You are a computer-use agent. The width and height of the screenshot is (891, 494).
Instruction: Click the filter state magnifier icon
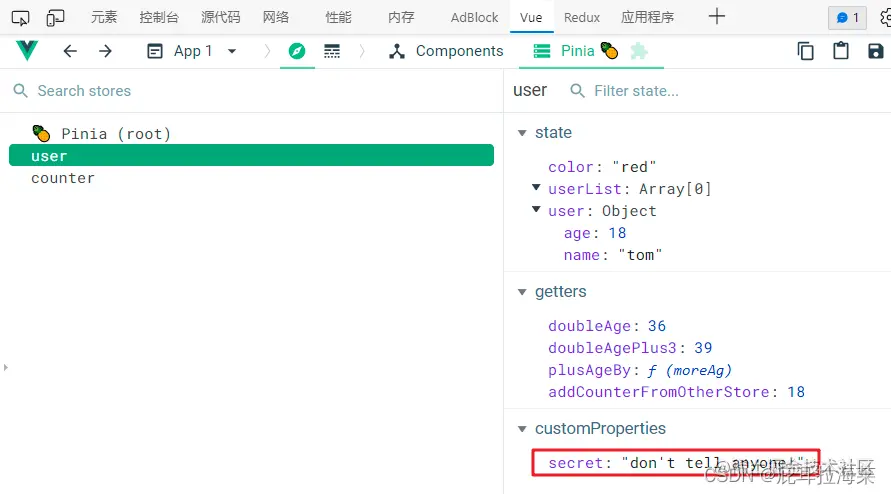[x=577, y=90]
